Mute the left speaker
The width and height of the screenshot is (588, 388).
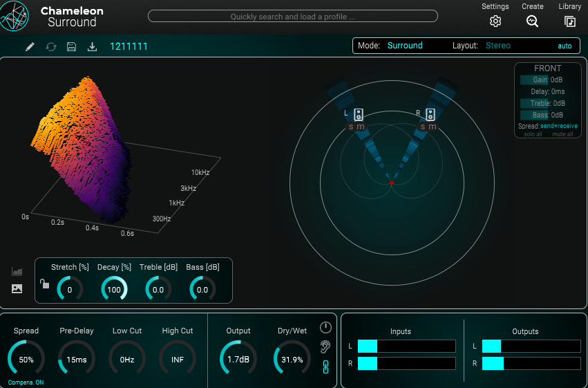[x=361, y=127]
